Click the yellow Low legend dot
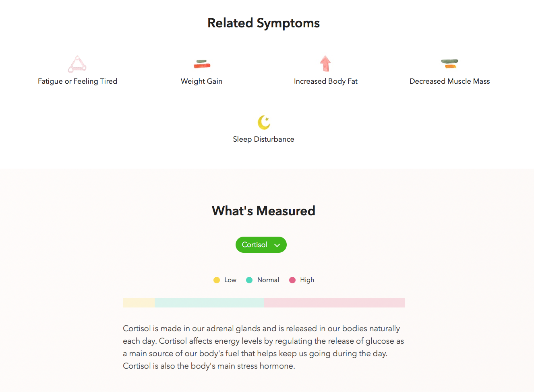The height and width of the screenshot is (392, 534). (x=217, y=280)
